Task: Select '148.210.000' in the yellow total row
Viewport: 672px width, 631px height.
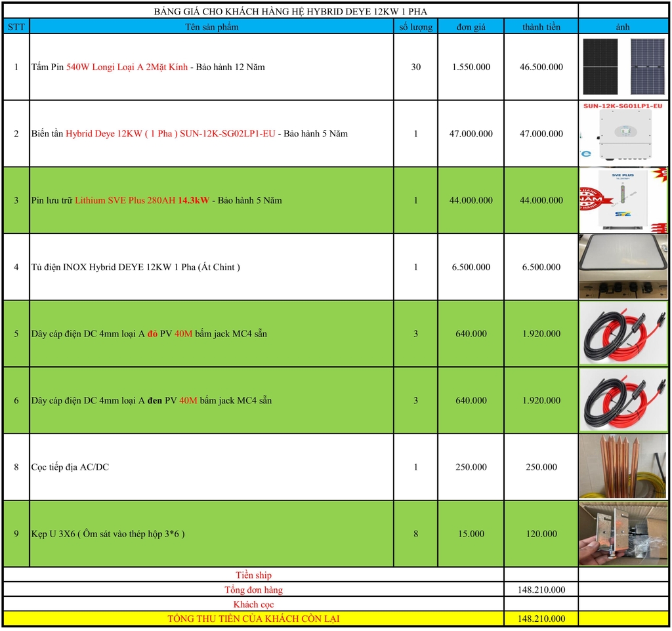Action: point(541,619)
